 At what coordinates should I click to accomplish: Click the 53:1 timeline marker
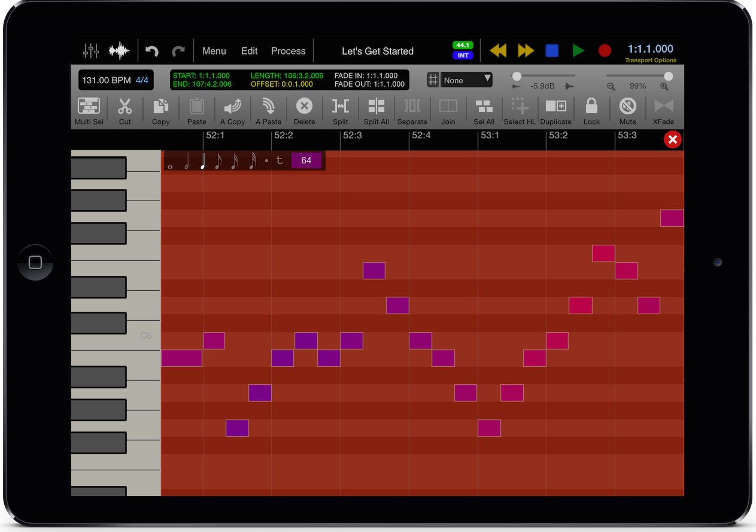490,135
